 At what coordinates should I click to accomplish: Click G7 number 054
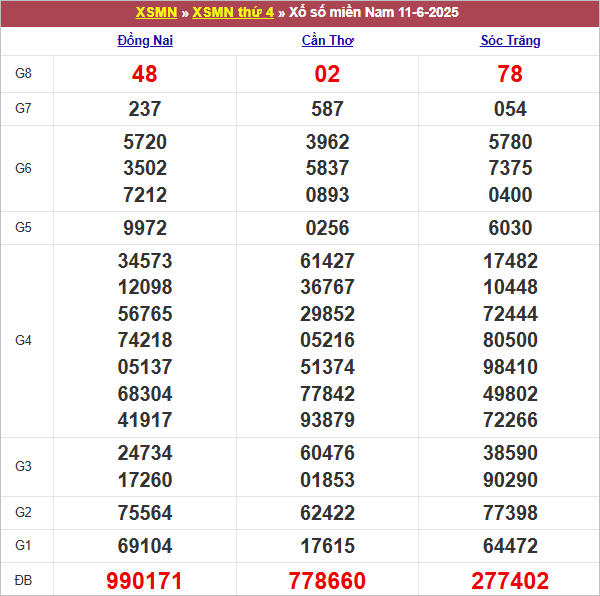click(510, 109)
